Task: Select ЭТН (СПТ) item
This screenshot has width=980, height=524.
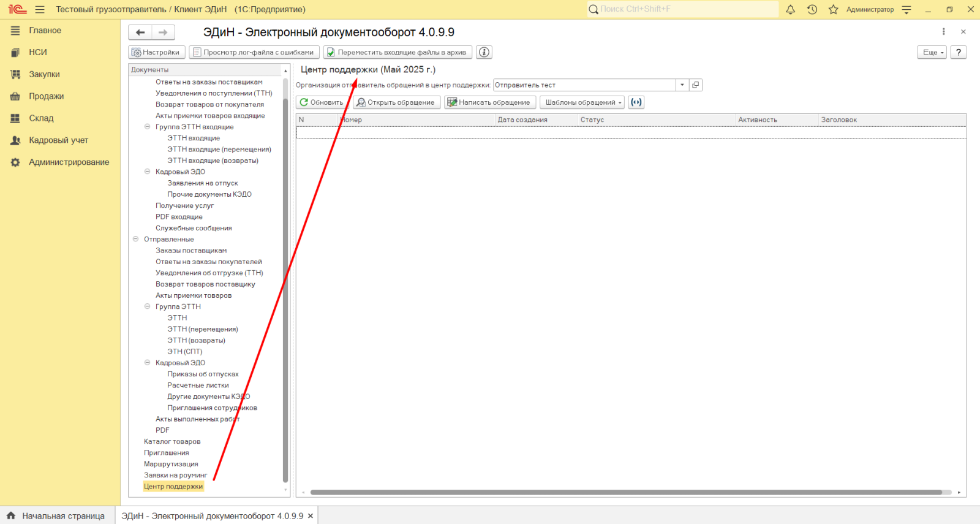Action: (184, 352)
